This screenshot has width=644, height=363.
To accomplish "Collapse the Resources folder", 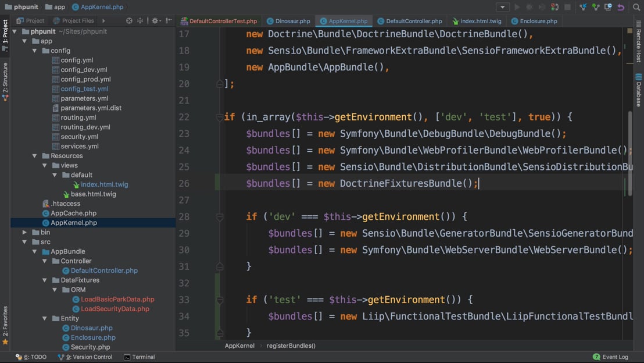I will pos(34,156).
